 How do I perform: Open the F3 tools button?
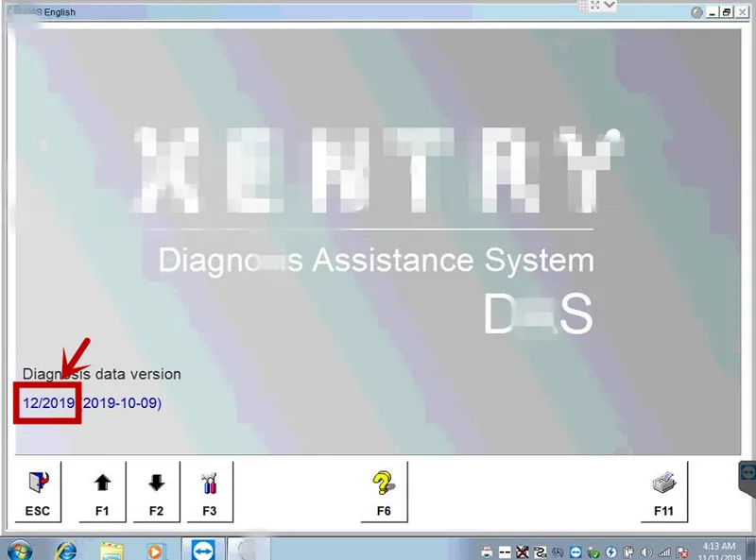coord(210,492)
